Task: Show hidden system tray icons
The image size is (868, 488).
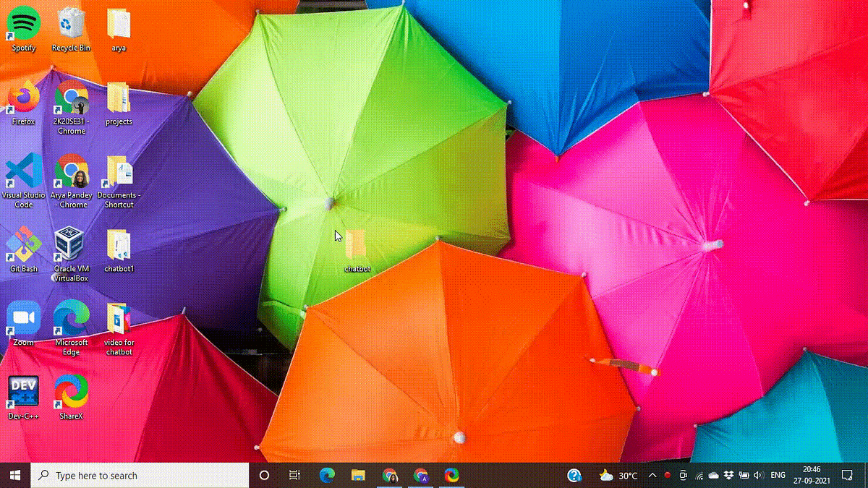Action: click(652, 476)
